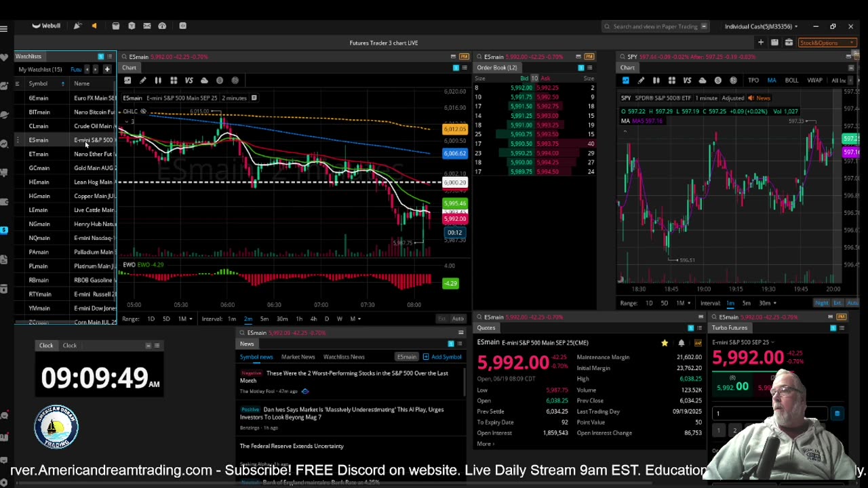Click the News speaker label on SPY chart

(x=759, y=98)
